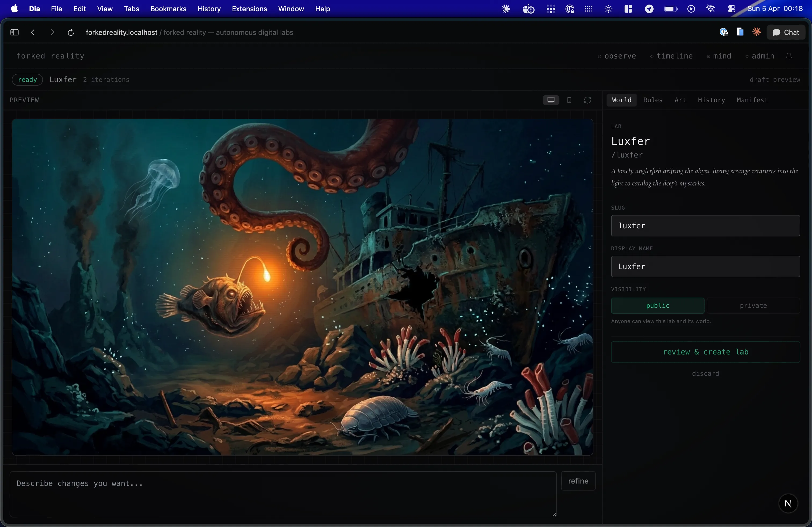Set visibility to private
Viewport: 812px width, 527px height.
[x=753, y=305]
